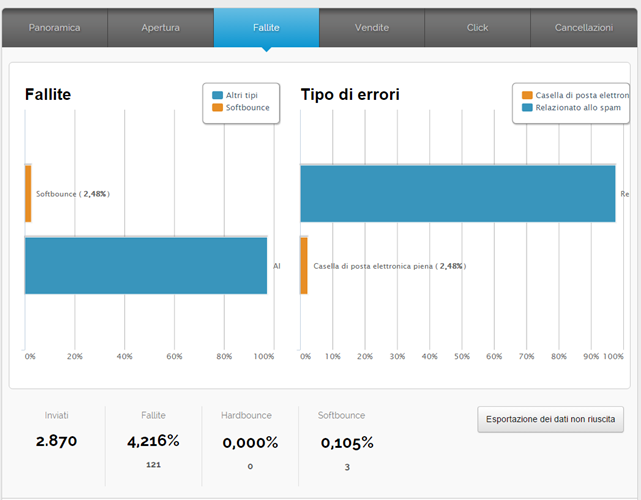The height and width of the screenshot is (500, 641).
Task: Select the Softbounce legend label
Action: pyautogui.click(x=248, y=108)
